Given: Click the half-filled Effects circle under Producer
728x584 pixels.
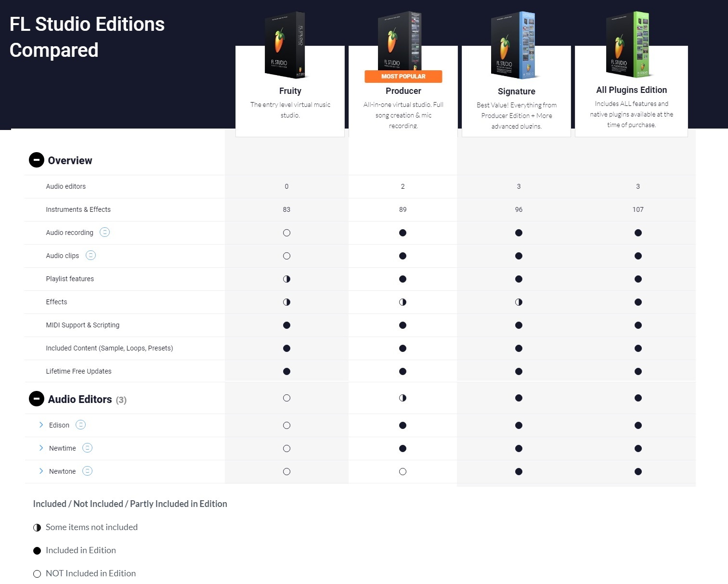Looking at the screenshot, I should point(403,302).
